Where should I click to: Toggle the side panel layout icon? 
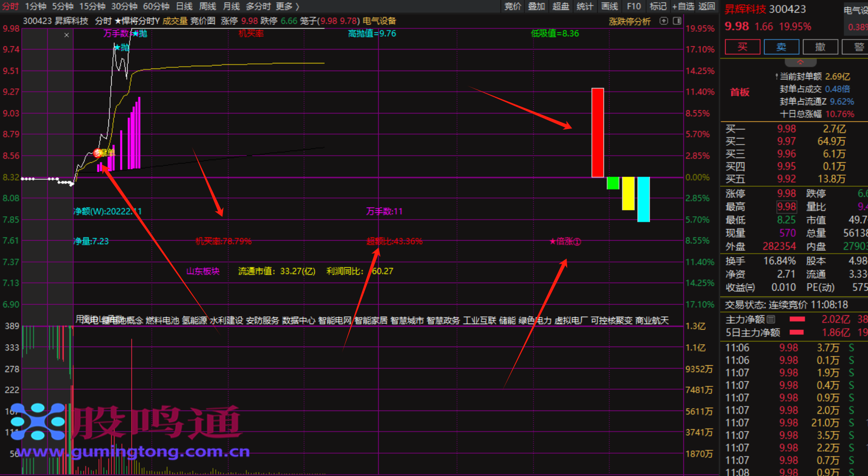point(677,21)
